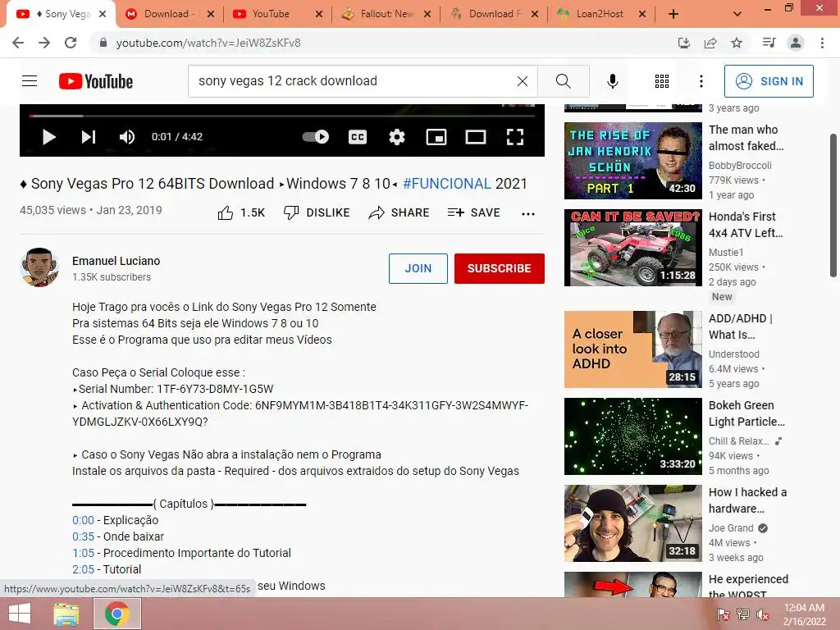The image size is (840, 630).
Task: Open the Windows Start menu
Action: coord(20,614)
